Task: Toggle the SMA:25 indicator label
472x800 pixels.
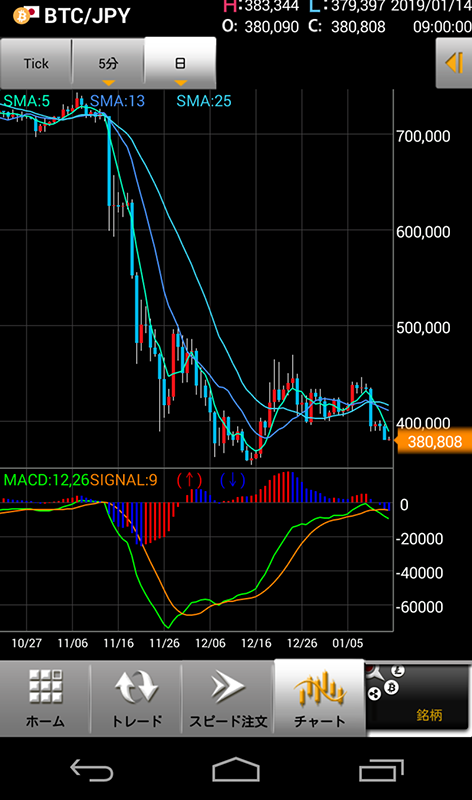Action: [204, 101]
